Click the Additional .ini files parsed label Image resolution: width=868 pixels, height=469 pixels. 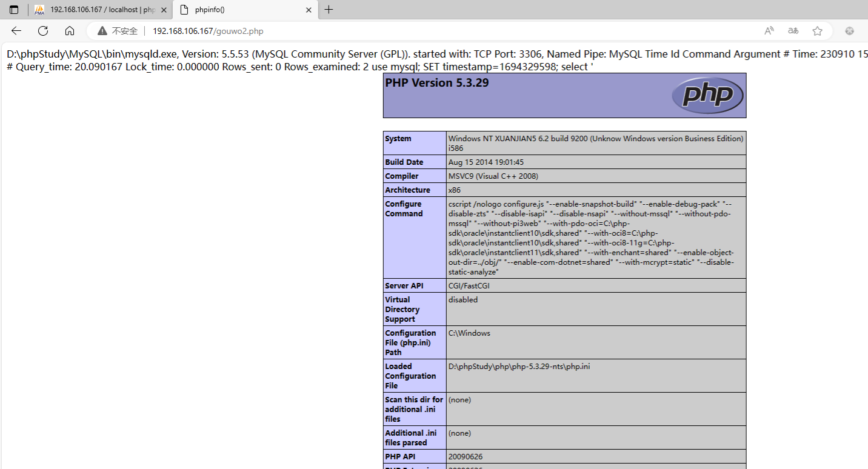coord(411,438)
